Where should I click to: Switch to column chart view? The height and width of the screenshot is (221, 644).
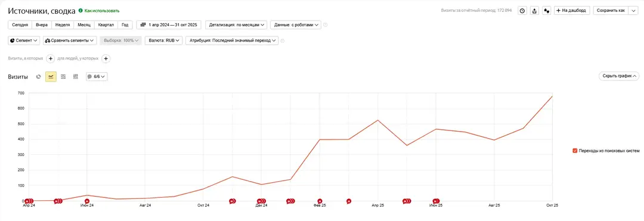76,76
